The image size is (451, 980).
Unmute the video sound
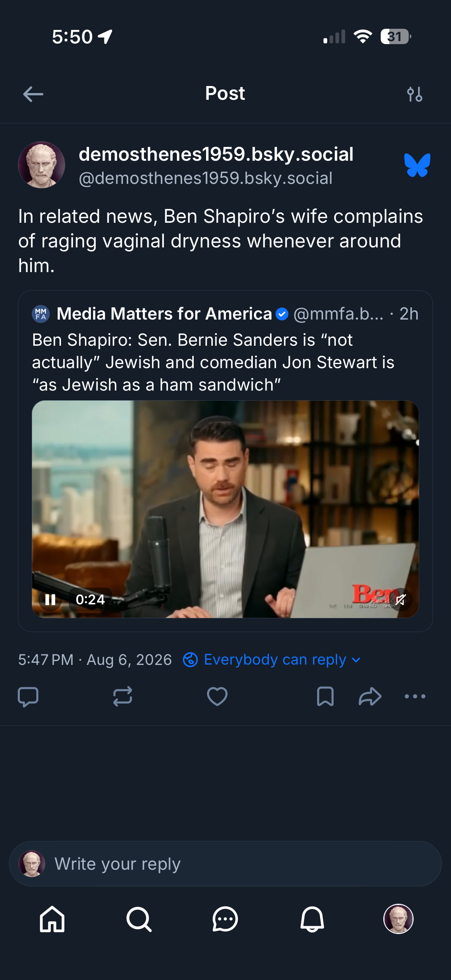(401, 600)
